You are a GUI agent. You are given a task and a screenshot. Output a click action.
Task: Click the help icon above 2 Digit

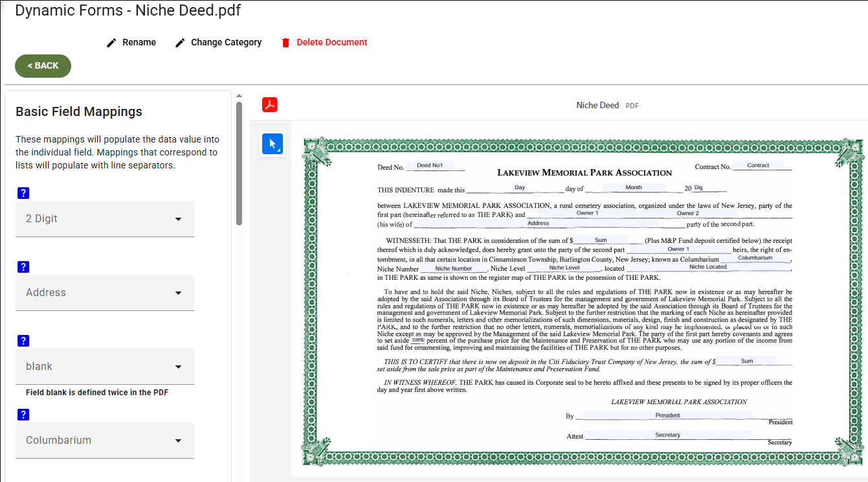[23, 193]
